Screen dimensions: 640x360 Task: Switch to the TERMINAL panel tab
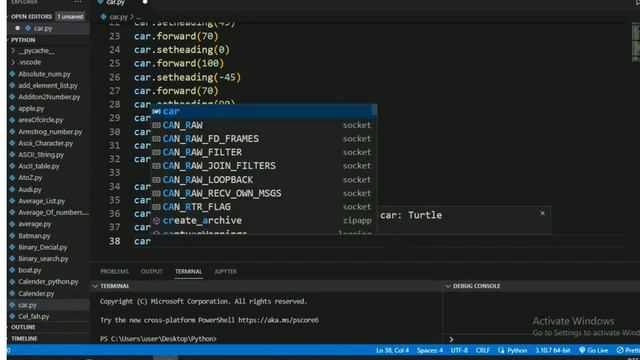[188, 271]
